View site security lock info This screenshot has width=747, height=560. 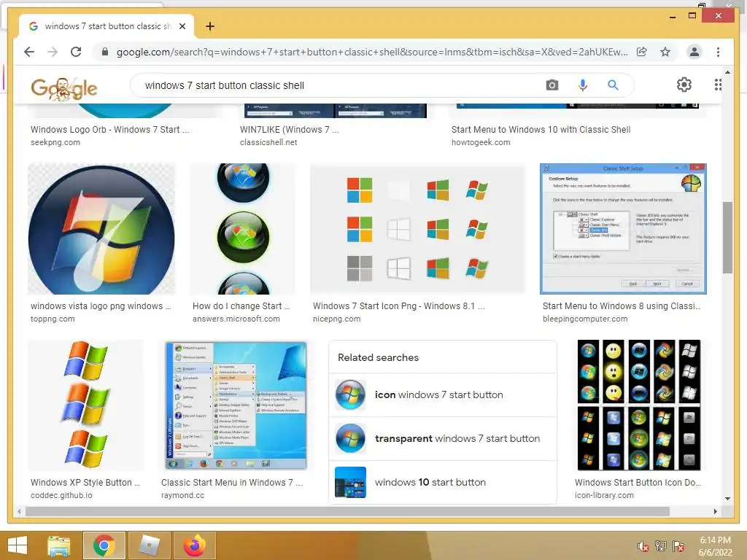(x=105, y=52)
